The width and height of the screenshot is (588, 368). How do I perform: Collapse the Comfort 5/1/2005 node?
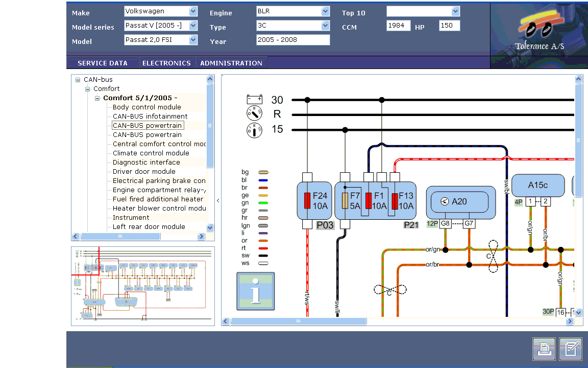[x=97, y=98]
